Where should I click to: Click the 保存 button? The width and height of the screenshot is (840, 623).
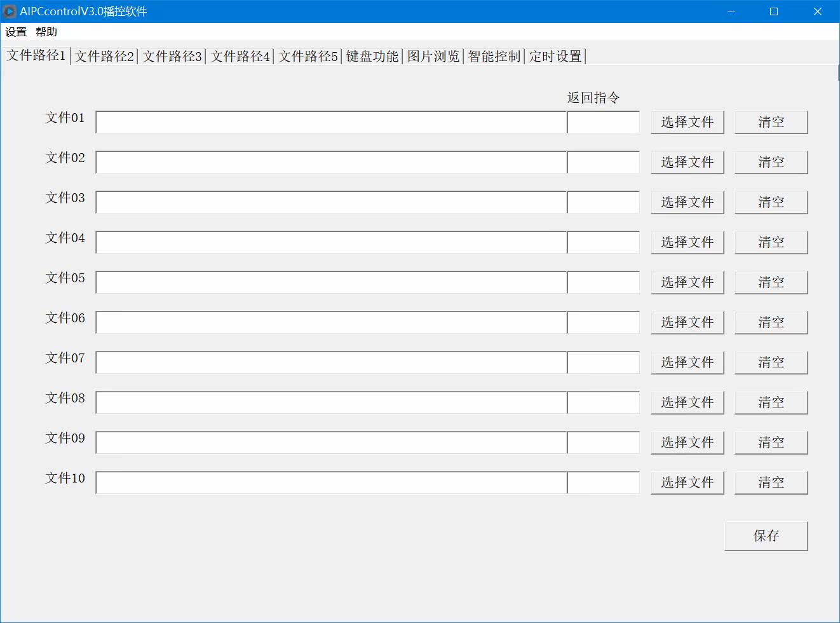click(x=766, y=536)
